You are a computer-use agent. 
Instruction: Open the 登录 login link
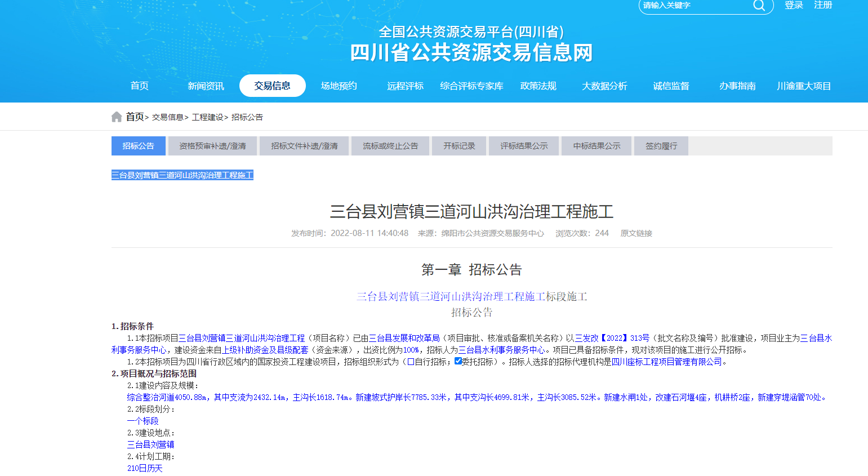tap(794, 5)
